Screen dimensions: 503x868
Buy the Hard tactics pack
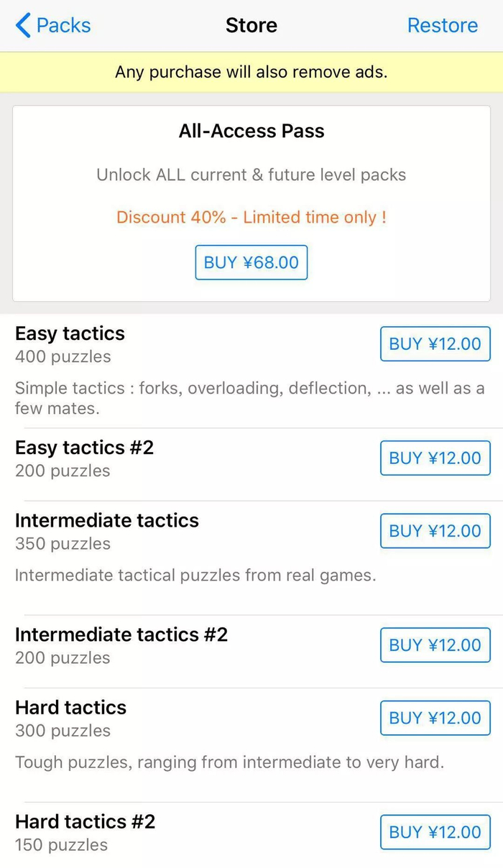click(x=435, y=718)
